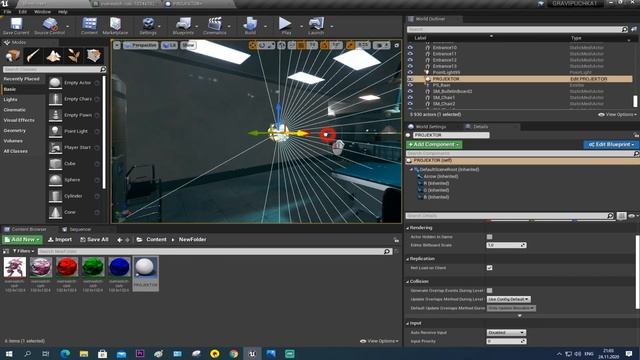The image size is (640, 360).
Task: Open Chrome from the Windows taskbar
Action: click(233, 353)
